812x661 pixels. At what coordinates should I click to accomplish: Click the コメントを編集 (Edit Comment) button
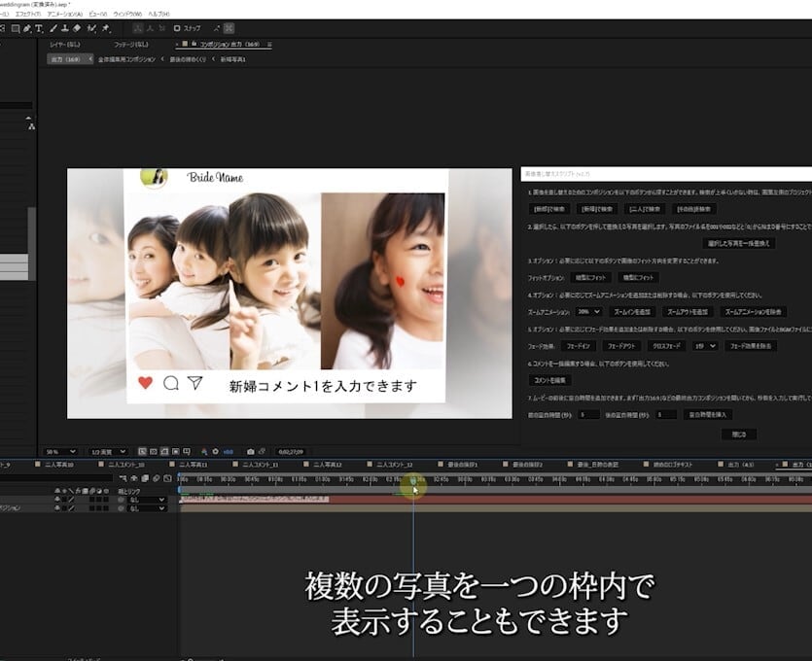(x=550, y=379)
